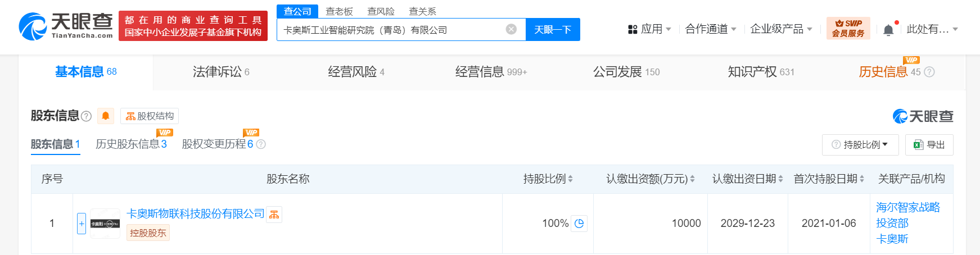This screenshot has height=255, width=980.
Task: Click the 天眼一下 search button
Action: [x=553, y=29]
